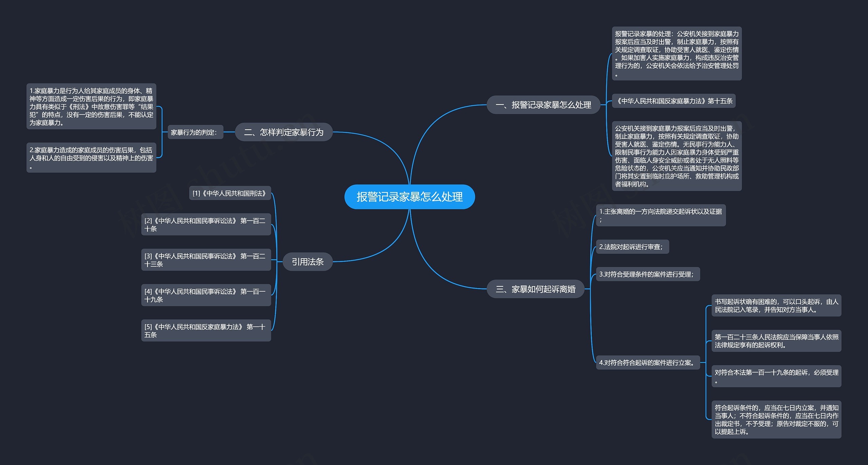
Task: Select reference [3] 民事诉讼法 第一百二十三条
Action: coord(206,260)
